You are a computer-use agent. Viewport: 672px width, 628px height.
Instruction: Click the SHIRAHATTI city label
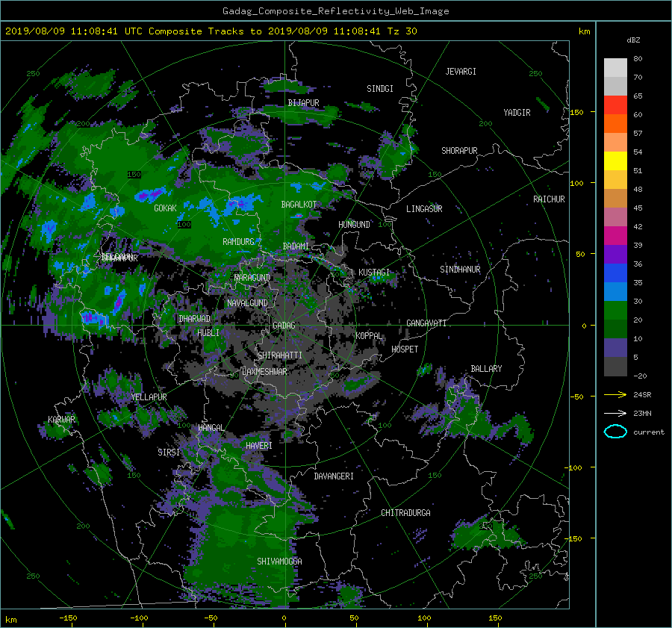(x=280, y=355)
